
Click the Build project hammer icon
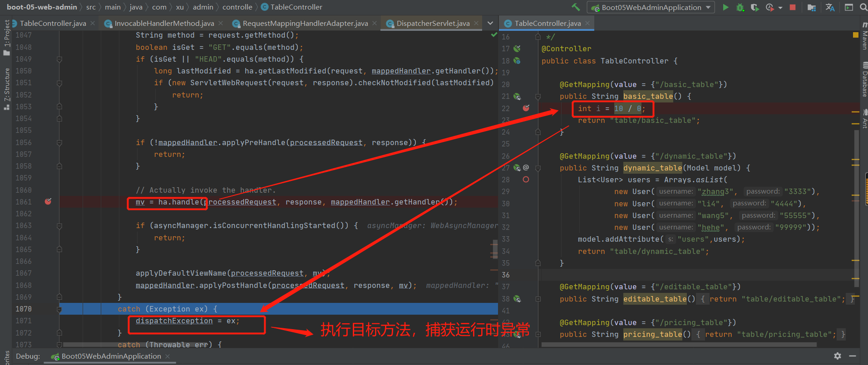coord(576,7)
